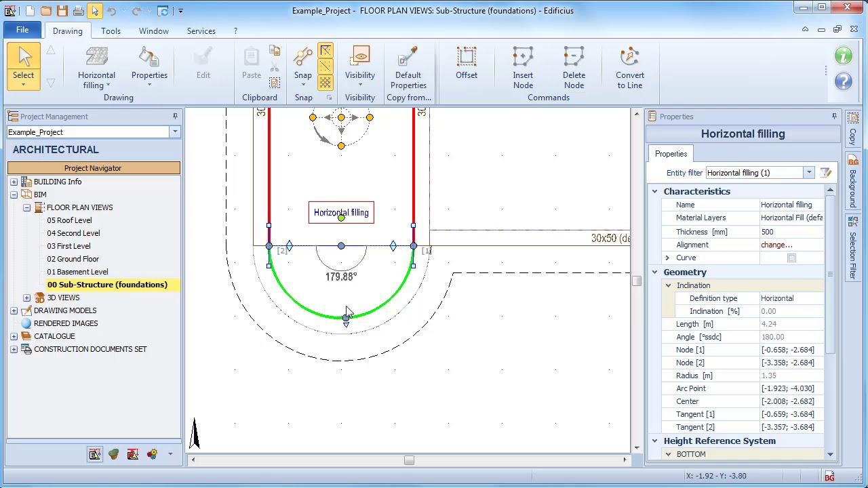
Task: Open the Entity filter dropdown
Action: pyautogui.click(x=808, y=173)
